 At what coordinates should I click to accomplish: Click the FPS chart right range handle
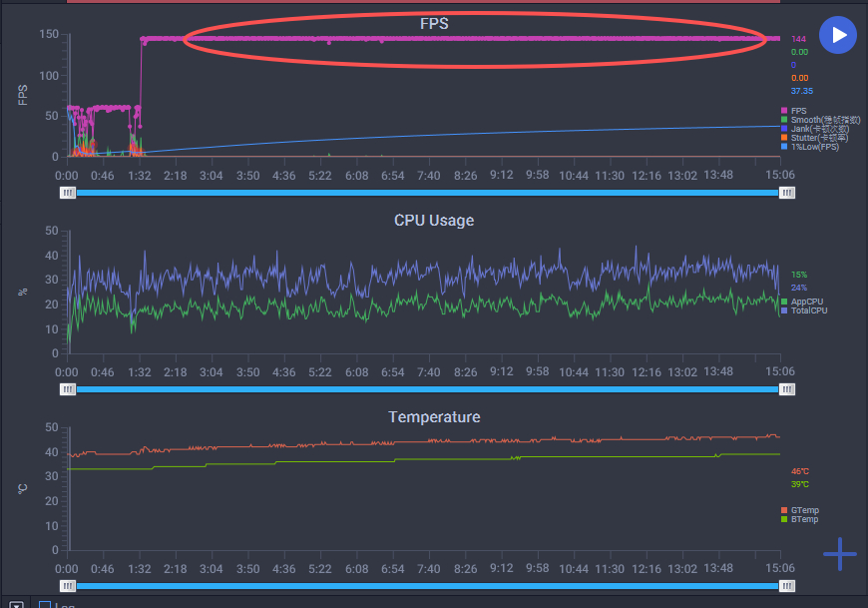point(786,193)
